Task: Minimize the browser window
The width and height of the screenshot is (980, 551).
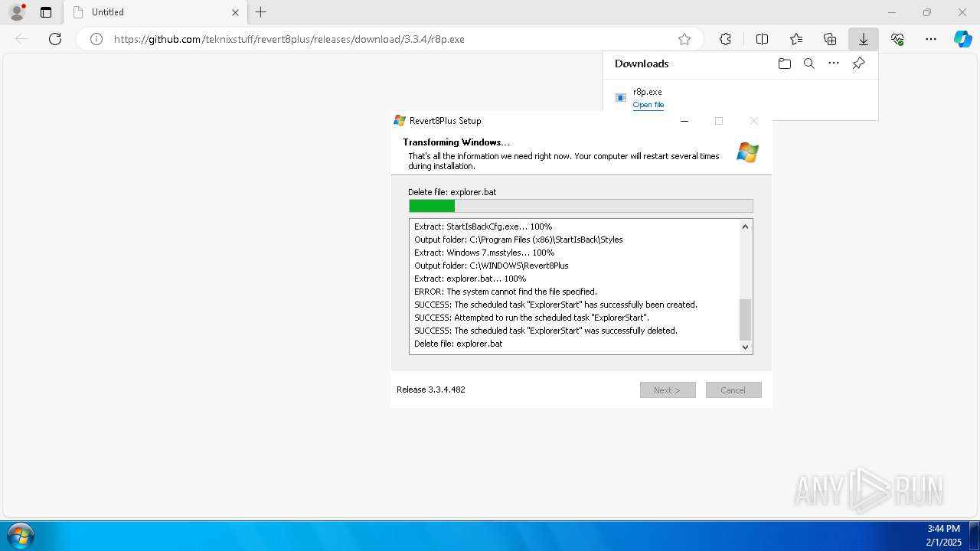Action: tap(892, 12)
